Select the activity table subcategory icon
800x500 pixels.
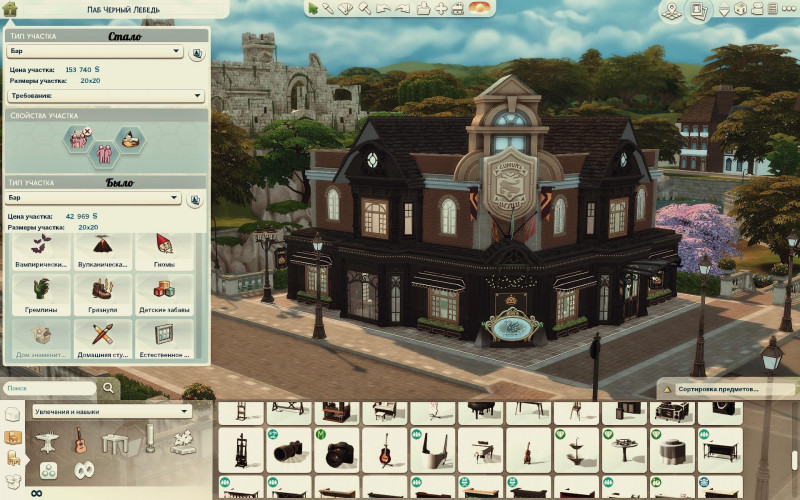coord(47,442)
